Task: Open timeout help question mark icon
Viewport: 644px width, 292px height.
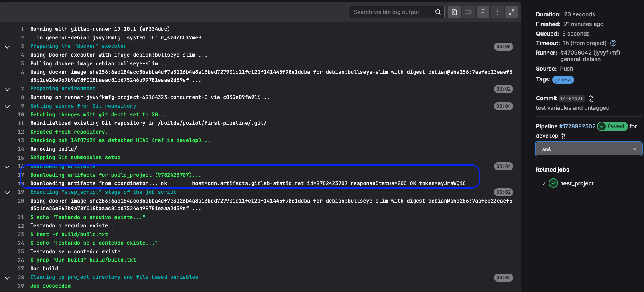Action: (x=613, y=43)
